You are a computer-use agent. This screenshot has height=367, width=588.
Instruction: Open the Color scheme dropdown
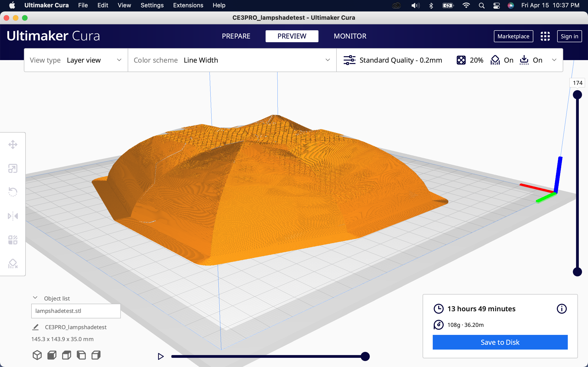coord(257,60)
